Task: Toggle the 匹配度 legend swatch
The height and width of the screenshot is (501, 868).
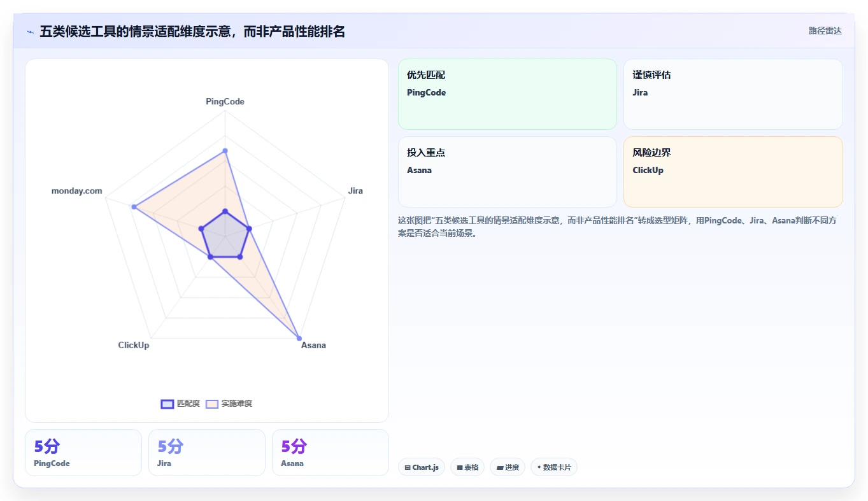Action: click(167, 404)
